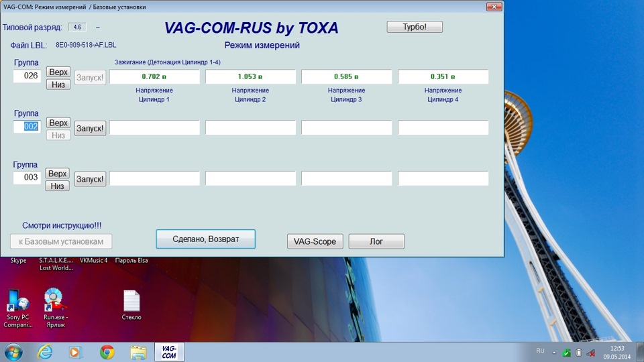This screenshot has width=644, height=362.
Task: Click Низ for group 003
Action: click(57, 186)
